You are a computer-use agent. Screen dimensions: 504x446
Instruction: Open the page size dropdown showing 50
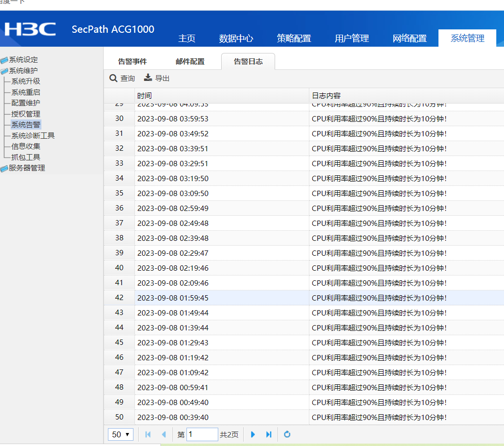coord(120,434)
